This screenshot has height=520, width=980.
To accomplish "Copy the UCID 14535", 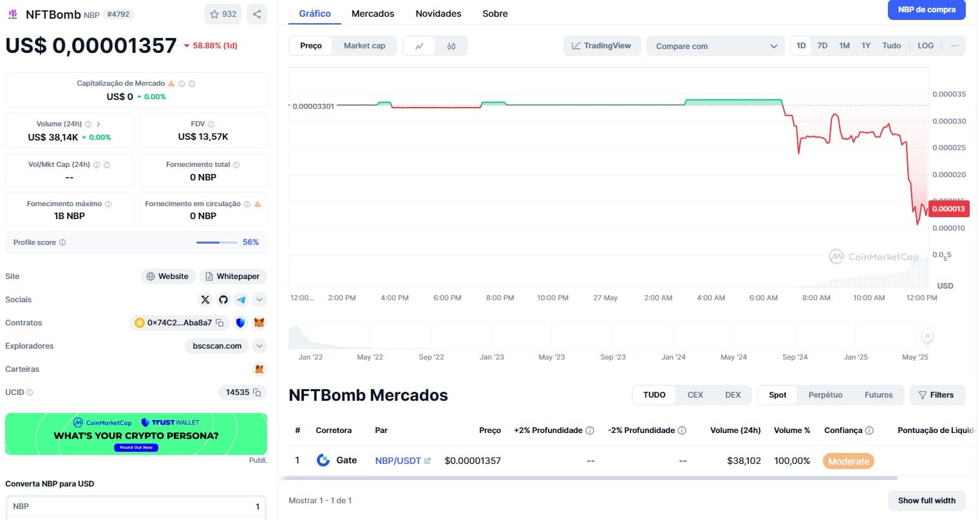I will pos(257,392).
